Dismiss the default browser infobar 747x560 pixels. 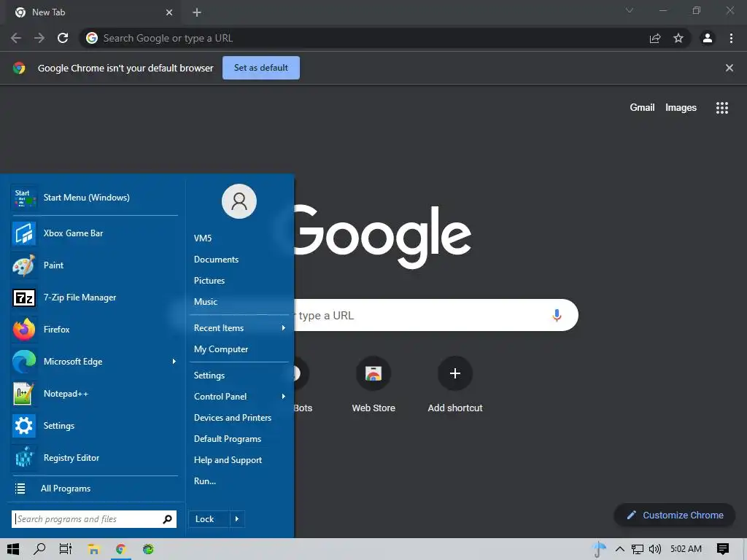[729, 68]
